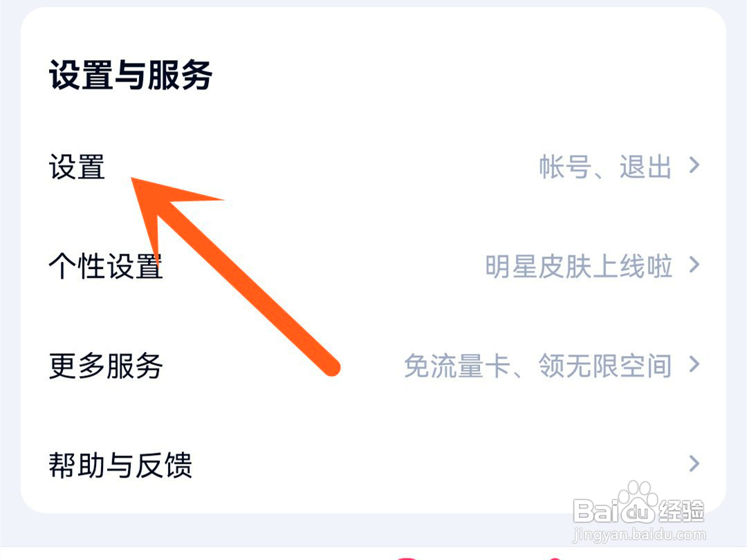747x560 pixels.
Task: Click the Baidu paw logo icon
Action: (639, 503)
